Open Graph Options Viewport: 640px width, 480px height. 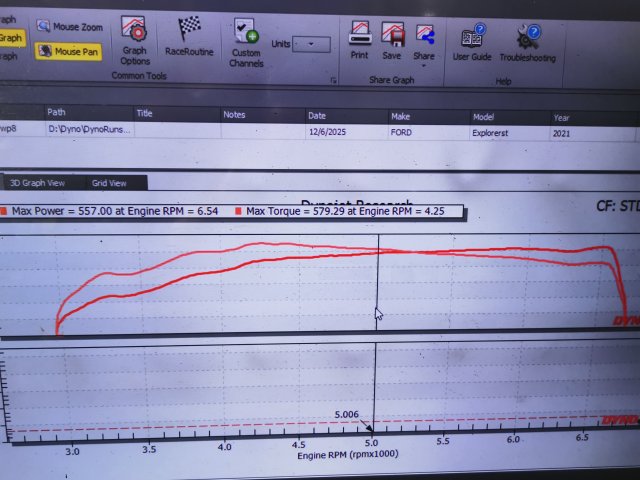tap(134, 40)
